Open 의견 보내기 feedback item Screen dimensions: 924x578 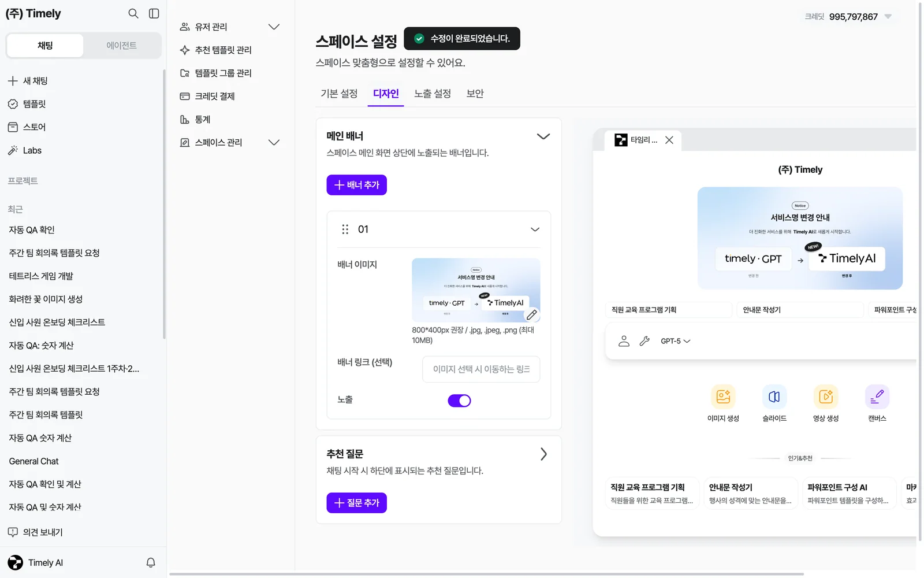[35, 532]
